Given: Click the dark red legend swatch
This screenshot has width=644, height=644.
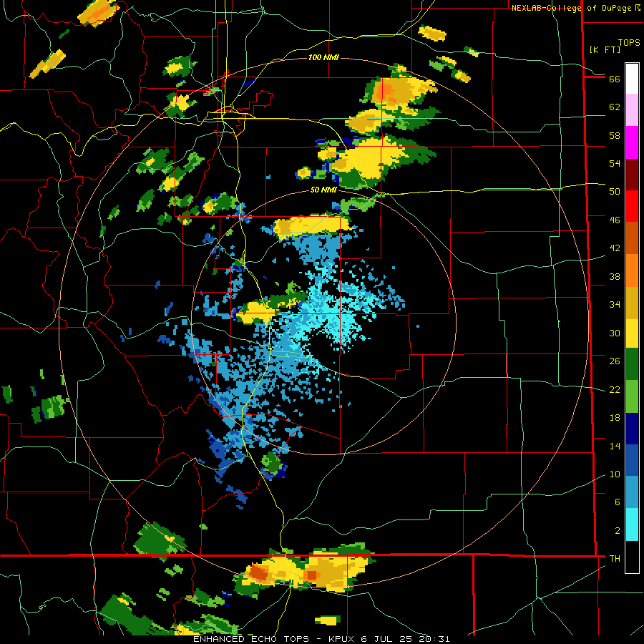Looking at the screenshot, I should click(x=632, y=174).
